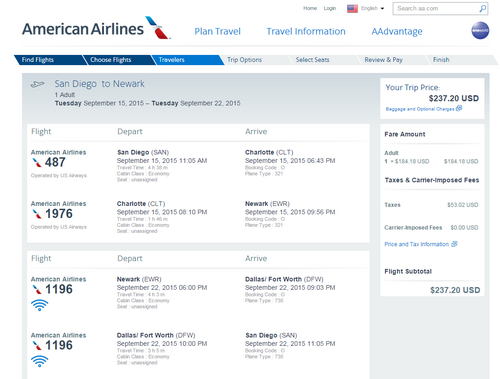Click popup icon next to Baggage and Optional Charges
Screen dimensions: 500x379
[459, 108]
